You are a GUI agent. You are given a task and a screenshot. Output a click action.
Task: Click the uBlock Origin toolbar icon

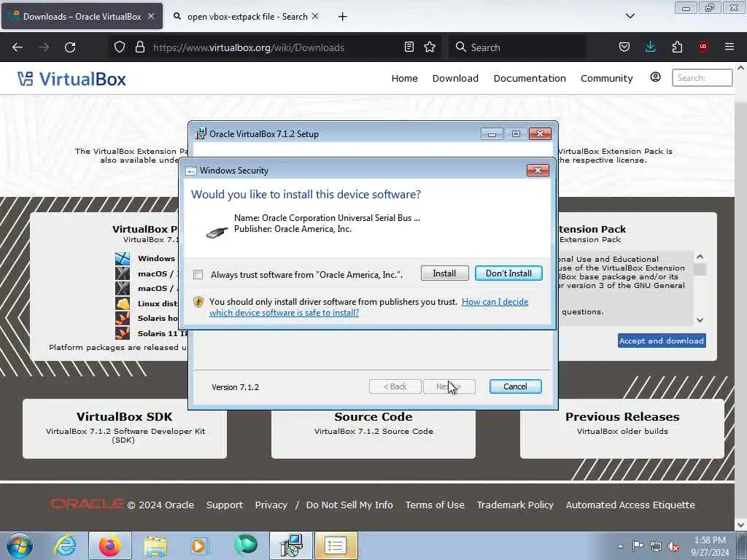point(703,47)
